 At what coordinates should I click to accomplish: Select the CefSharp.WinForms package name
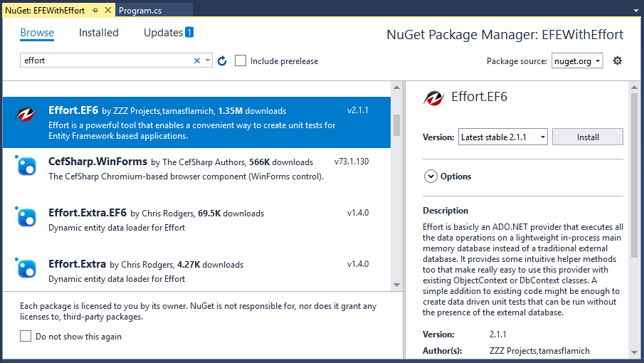point(97,162)
